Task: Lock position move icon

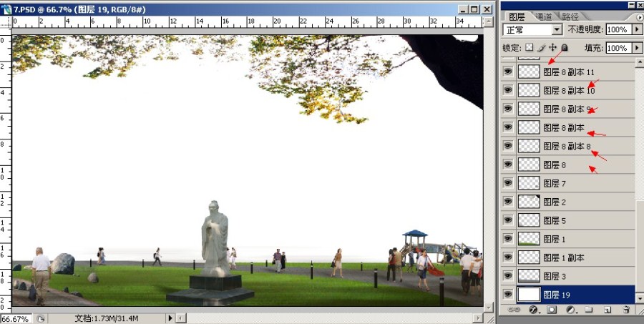Action: tap(553, 48)
